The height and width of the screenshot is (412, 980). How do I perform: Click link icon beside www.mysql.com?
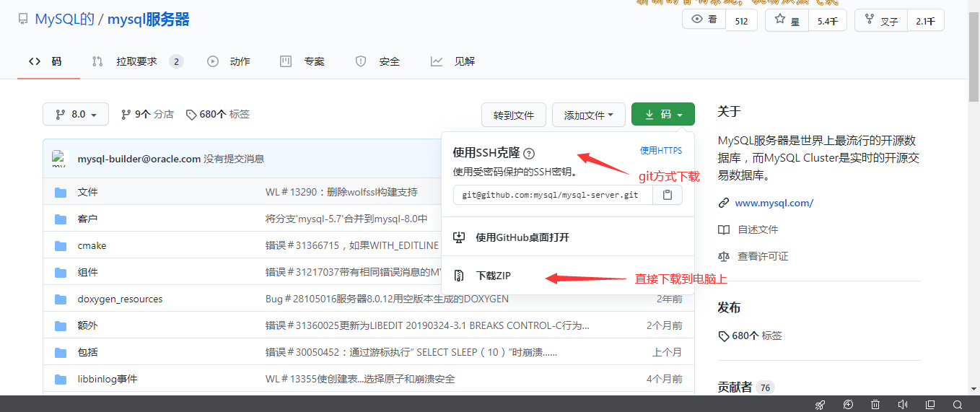coord(724,203)
